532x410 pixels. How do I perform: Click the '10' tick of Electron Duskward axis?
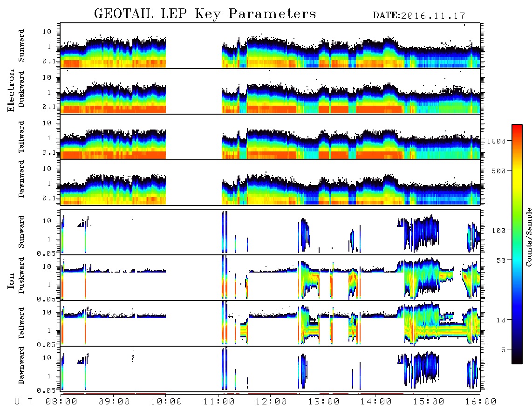click(x=47, y=77)
